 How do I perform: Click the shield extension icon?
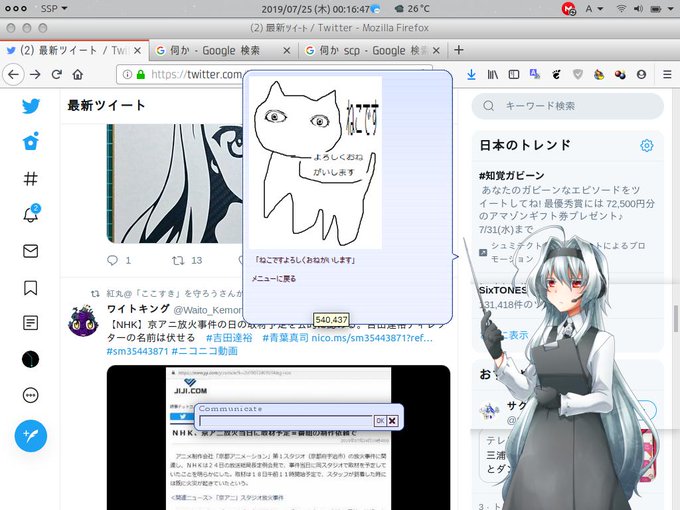click(578, 75)
